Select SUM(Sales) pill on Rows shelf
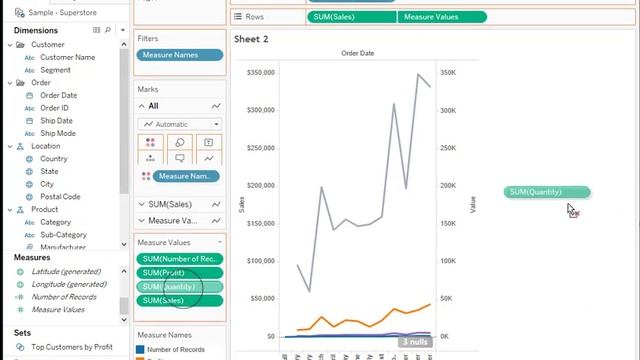Screen dimensions: 640x360 coord(351,17)
